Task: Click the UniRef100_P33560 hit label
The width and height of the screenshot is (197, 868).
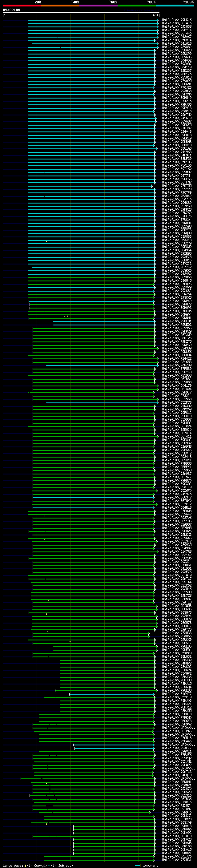Action: tap(177, 399)
